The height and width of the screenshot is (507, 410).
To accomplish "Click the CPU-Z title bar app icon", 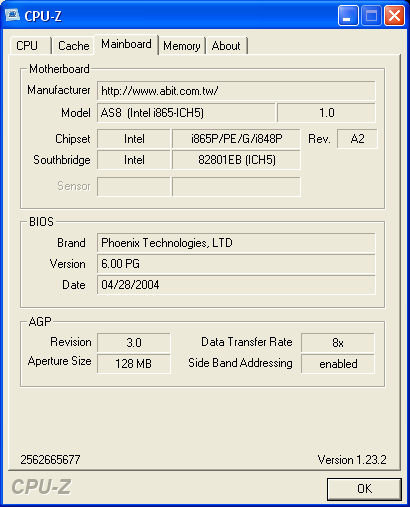I will pos(12,15).
